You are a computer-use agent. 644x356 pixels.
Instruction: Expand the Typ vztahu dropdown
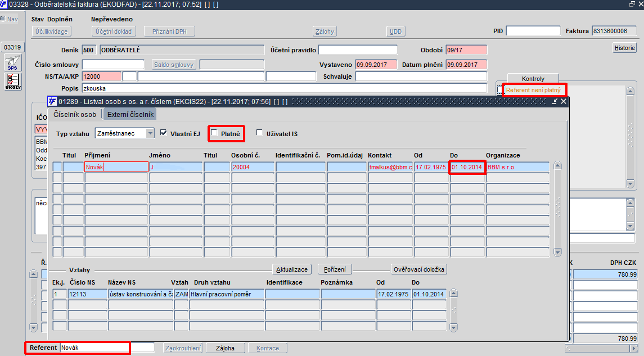[150, 133]
